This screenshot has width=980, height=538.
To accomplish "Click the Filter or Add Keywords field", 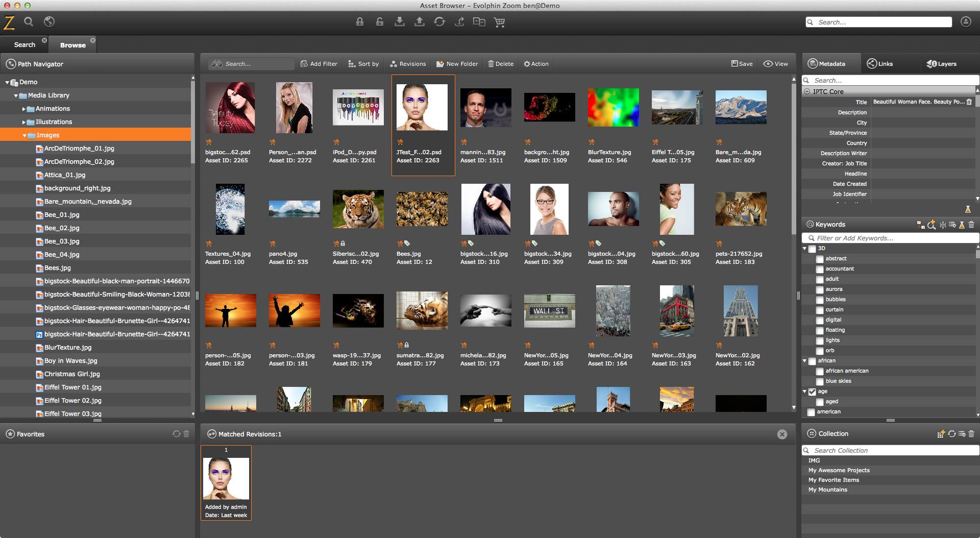I will tap(891, 238).
